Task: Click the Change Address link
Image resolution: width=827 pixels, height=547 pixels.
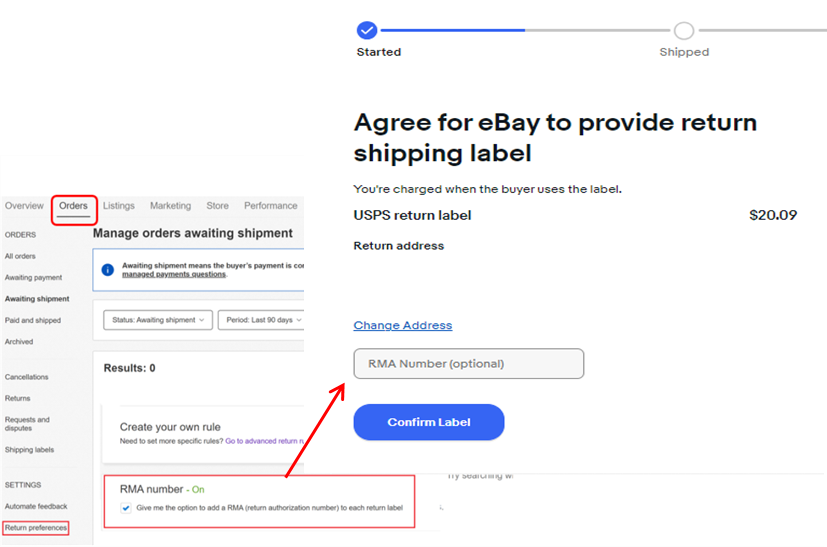Action: coord(402,325)
